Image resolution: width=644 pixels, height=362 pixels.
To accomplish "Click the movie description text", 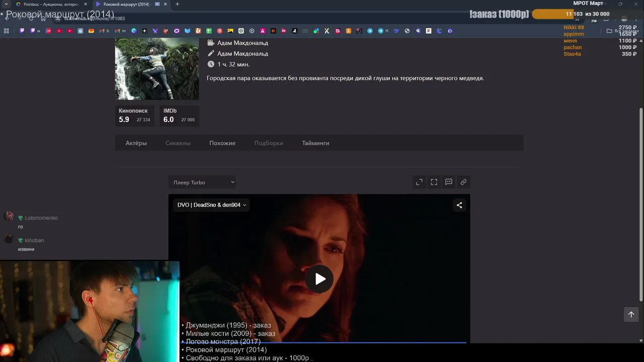I will (x=345, y=78).
